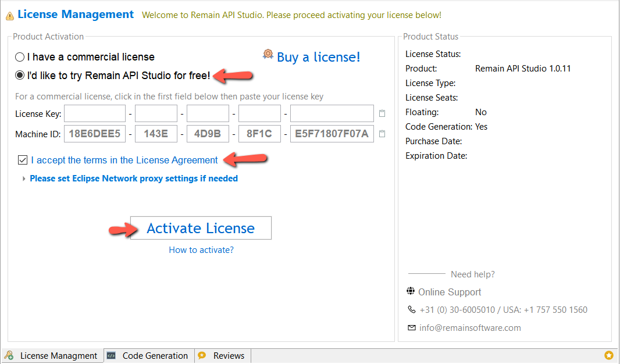
Task: Click the Floating No value
Action: (x=481, y=112)
